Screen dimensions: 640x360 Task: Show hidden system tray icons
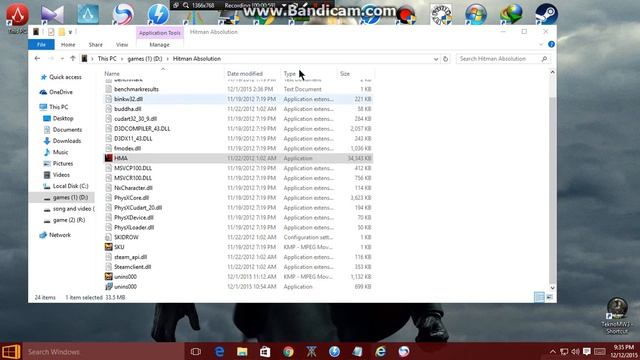(552, 351)
